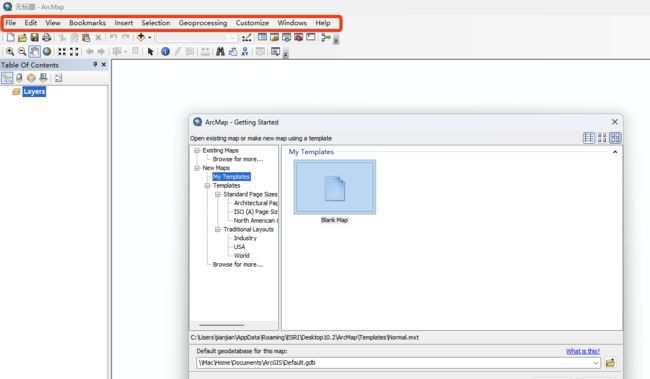650x379 pixels.
Task: Open the Windows menu
Action: click(292, 23)
